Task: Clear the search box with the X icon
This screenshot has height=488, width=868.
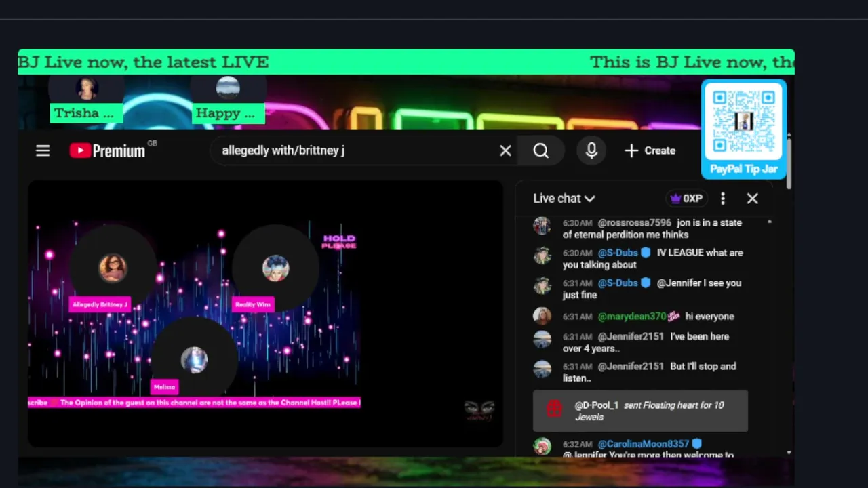Action: pos(505,150)
